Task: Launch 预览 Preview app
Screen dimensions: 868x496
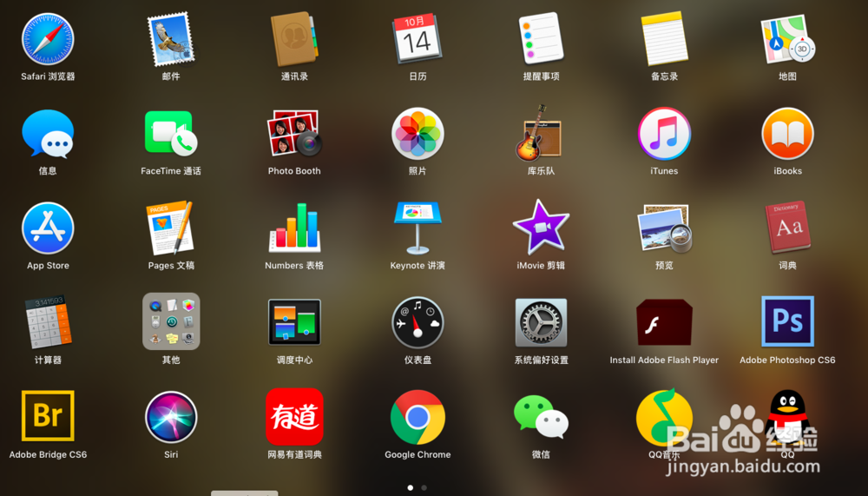Action: 664,228
